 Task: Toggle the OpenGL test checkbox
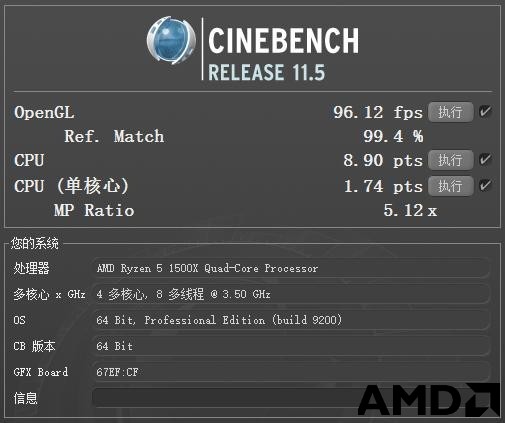(x=485, y=112)
